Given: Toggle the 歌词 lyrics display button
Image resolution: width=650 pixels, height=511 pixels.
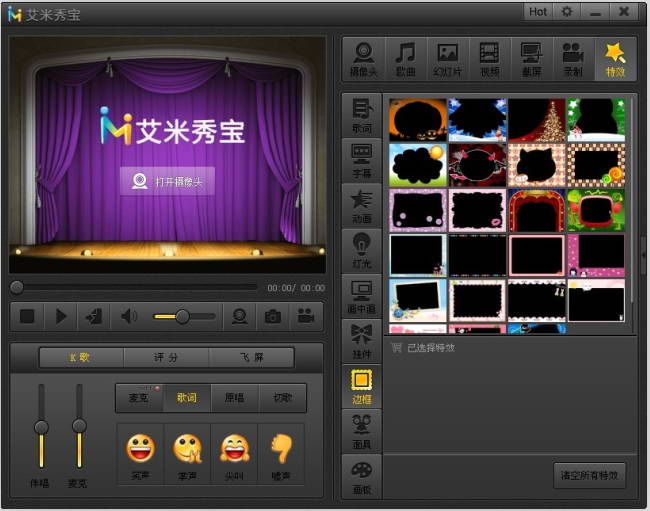Looking at the screenshot, I should [187, 398].
